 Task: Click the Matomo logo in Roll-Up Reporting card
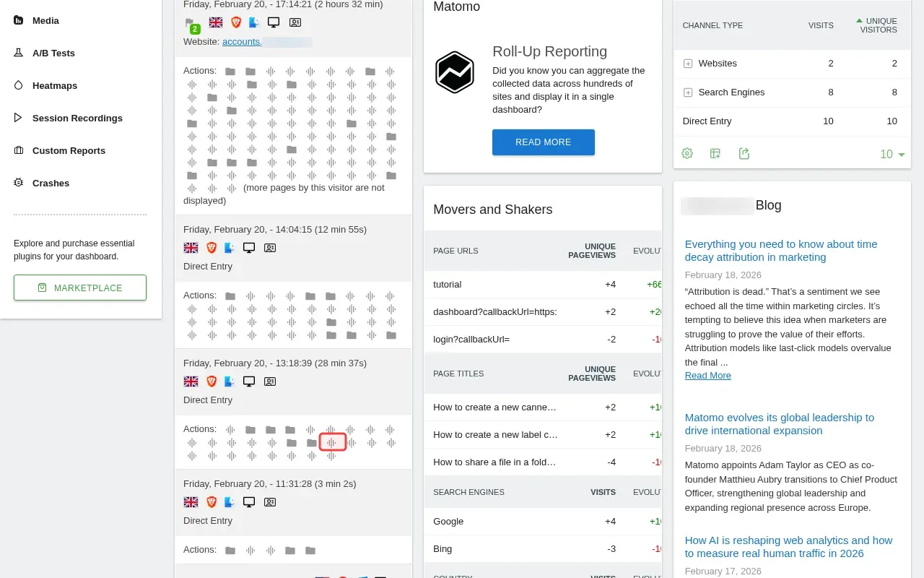click(455, 72)
